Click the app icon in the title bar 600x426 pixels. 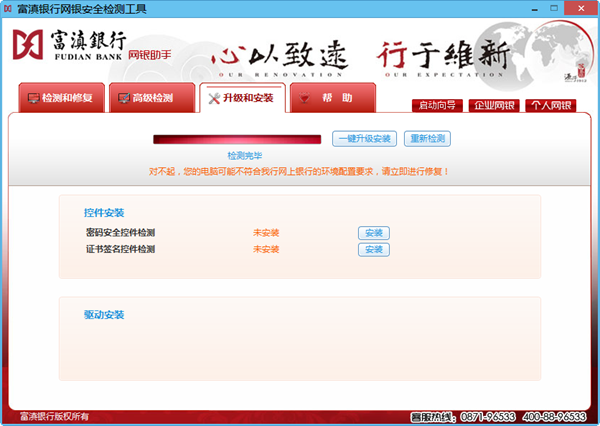click(x=9, y=8)
